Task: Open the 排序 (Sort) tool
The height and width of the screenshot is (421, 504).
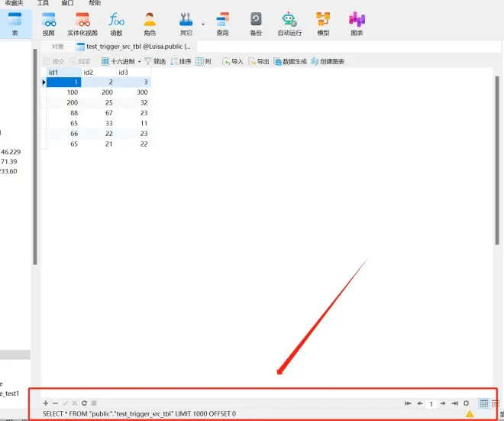Action: (x=181, y=61)
